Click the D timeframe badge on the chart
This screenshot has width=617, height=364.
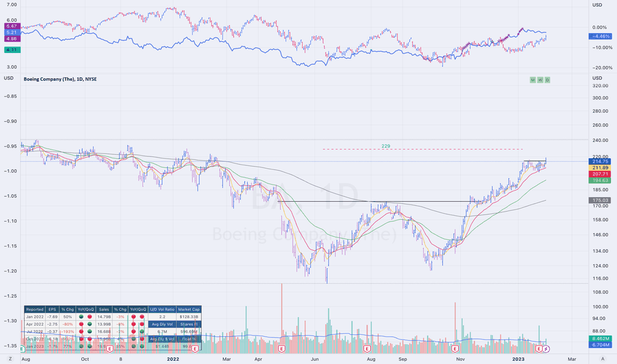[x=547, y=80]
